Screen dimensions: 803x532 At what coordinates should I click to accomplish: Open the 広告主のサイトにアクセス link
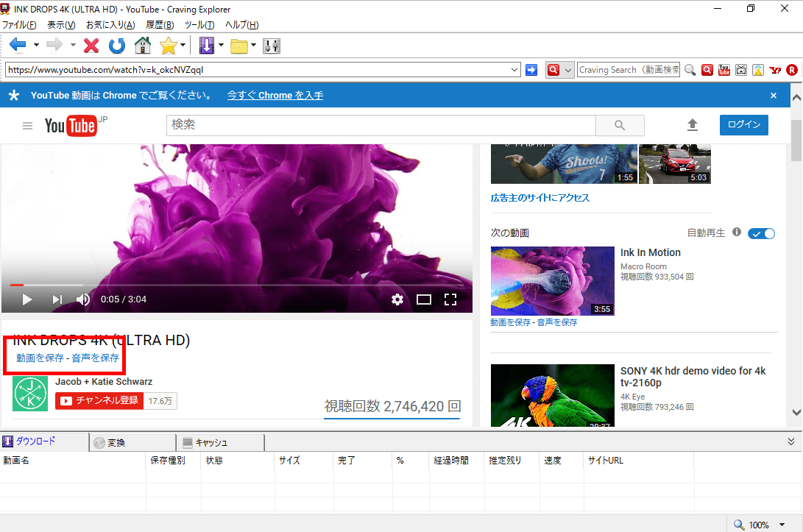click(540, 198)
